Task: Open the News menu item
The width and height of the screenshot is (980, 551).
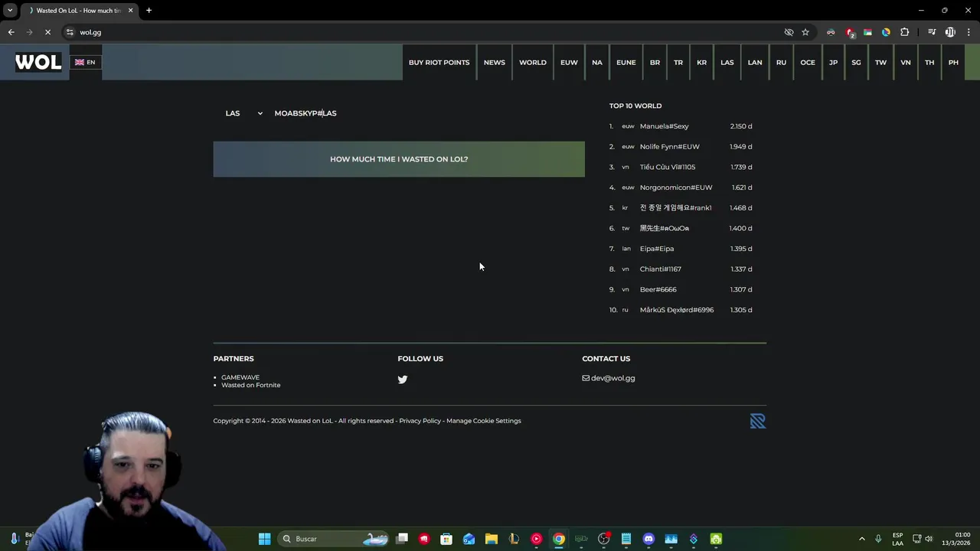Action: click(494, 63)
